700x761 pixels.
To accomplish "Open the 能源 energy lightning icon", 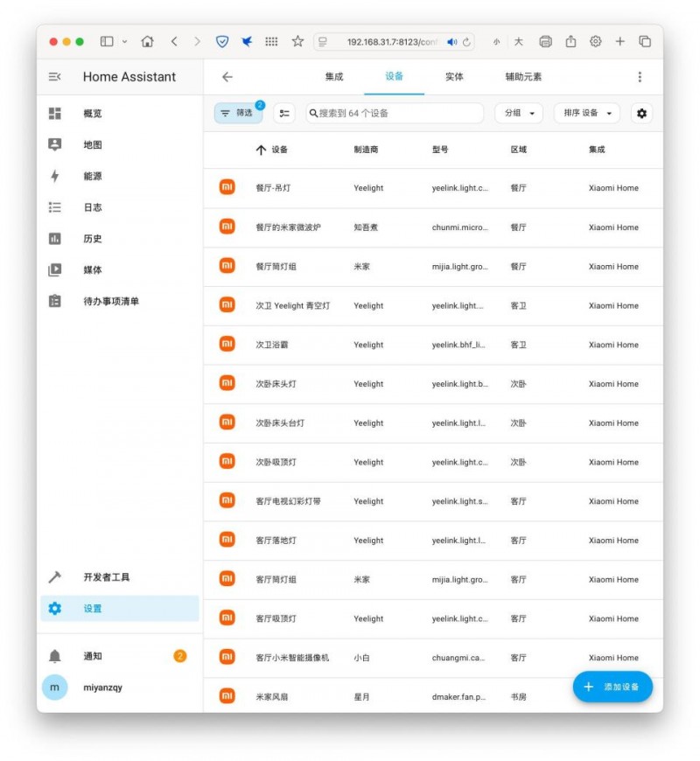I will [55, 176].
